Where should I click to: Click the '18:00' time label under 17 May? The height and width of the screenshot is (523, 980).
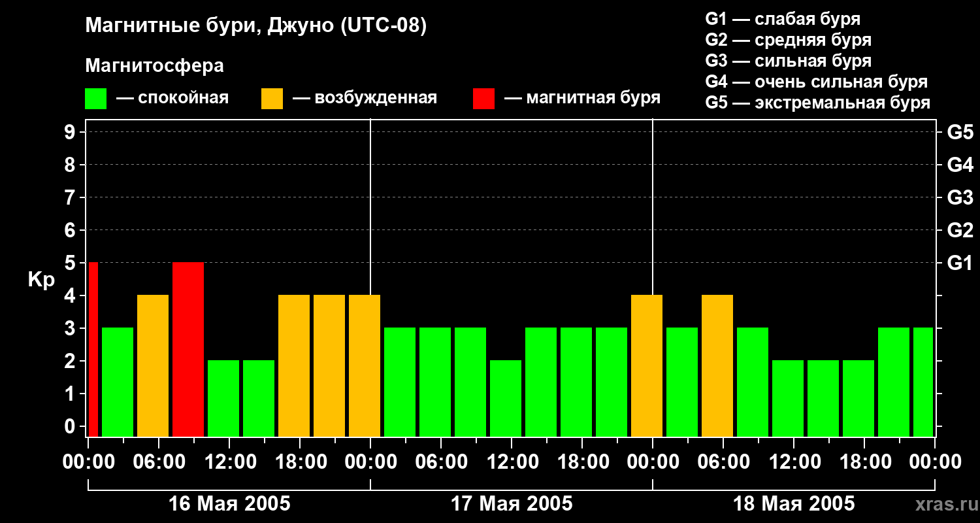[582, 462]
